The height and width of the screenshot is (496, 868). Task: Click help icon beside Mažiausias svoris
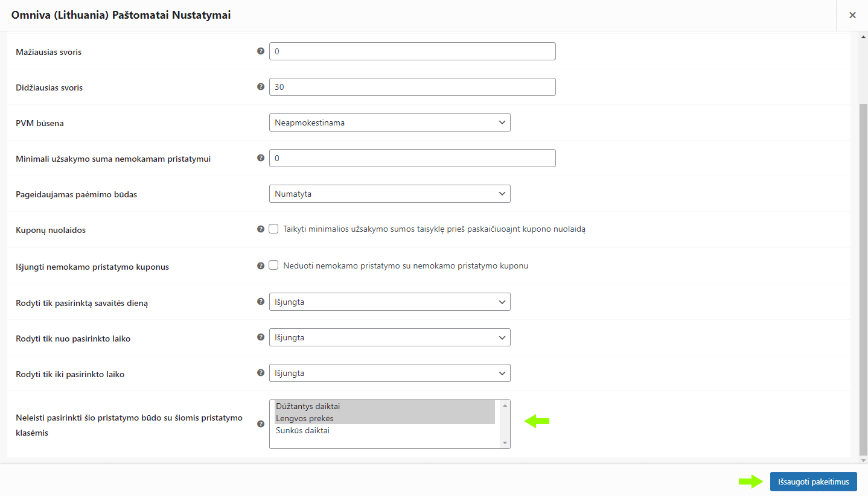pos(261,51)
